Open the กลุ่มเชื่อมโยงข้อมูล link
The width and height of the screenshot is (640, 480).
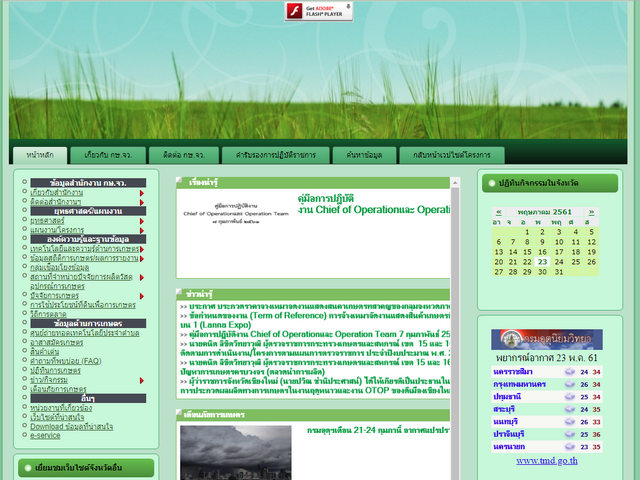point(60,268)
